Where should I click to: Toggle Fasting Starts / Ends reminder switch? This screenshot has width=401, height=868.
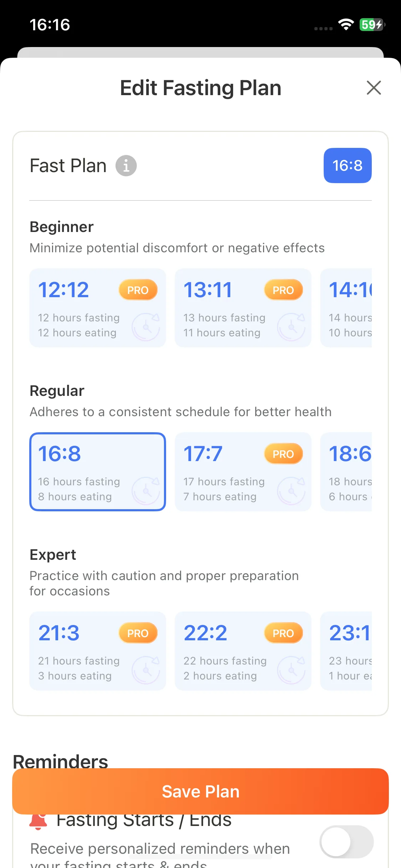pyautogui.click(x=346, y=842)
